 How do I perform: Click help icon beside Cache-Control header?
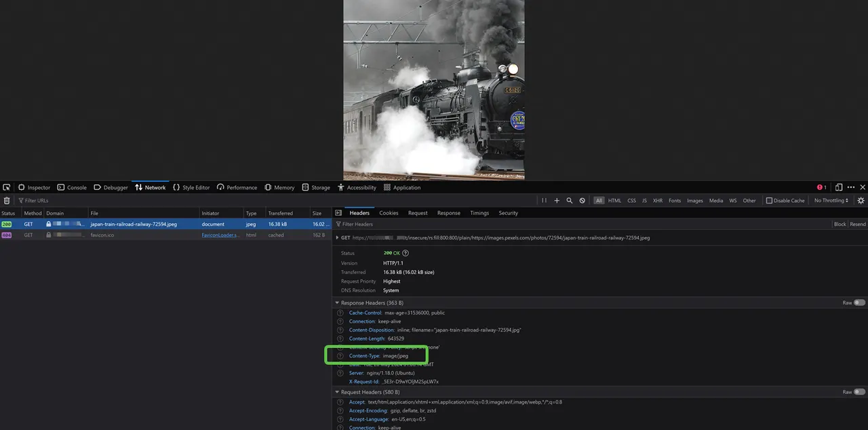pyautogui.click(x=340, y=313)
